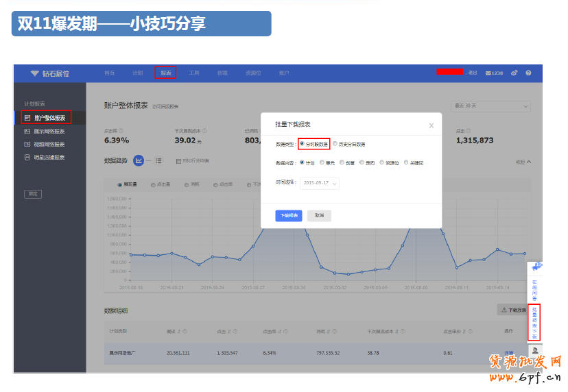
Task: Enable 对比行业均值 checkbox
Action: pos(178,161)
